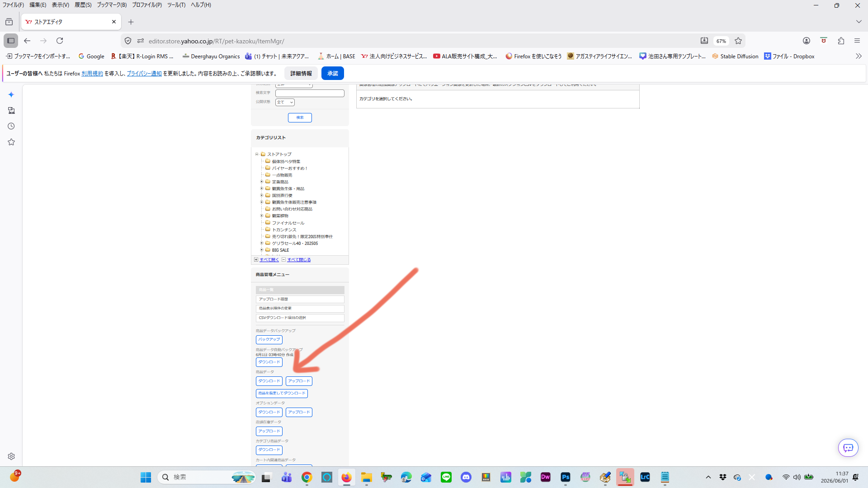Image resolution: width=868 pixels, height=488 pixels.
Task: Upload 商品データ via アップロード button
Action: 299,381
